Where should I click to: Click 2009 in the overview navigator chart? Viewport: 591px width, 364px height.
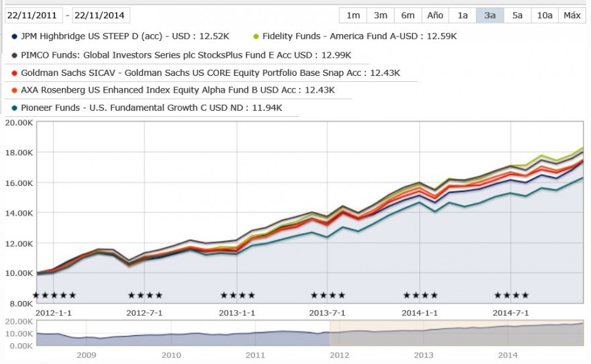87,355
